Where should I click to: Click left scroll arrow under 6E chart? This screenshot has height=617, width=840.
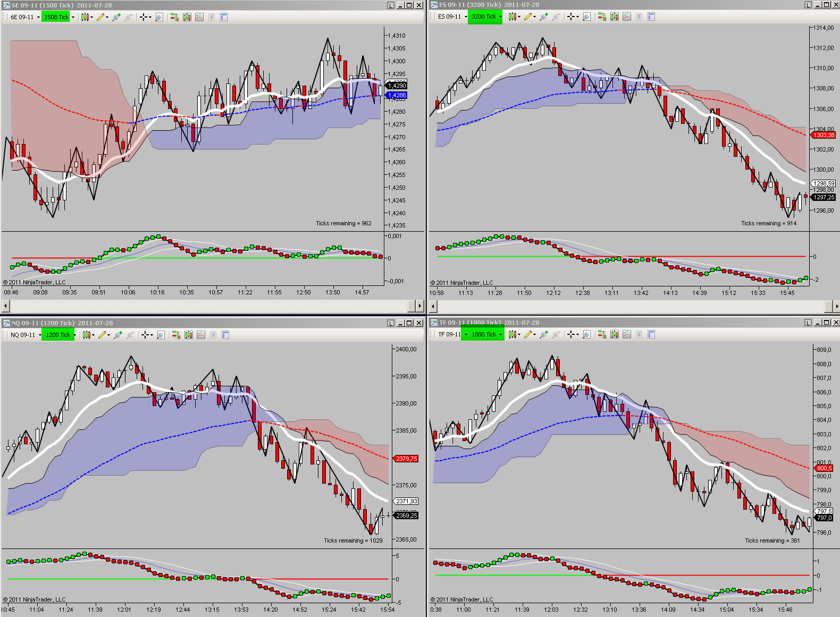coord(6,306)
